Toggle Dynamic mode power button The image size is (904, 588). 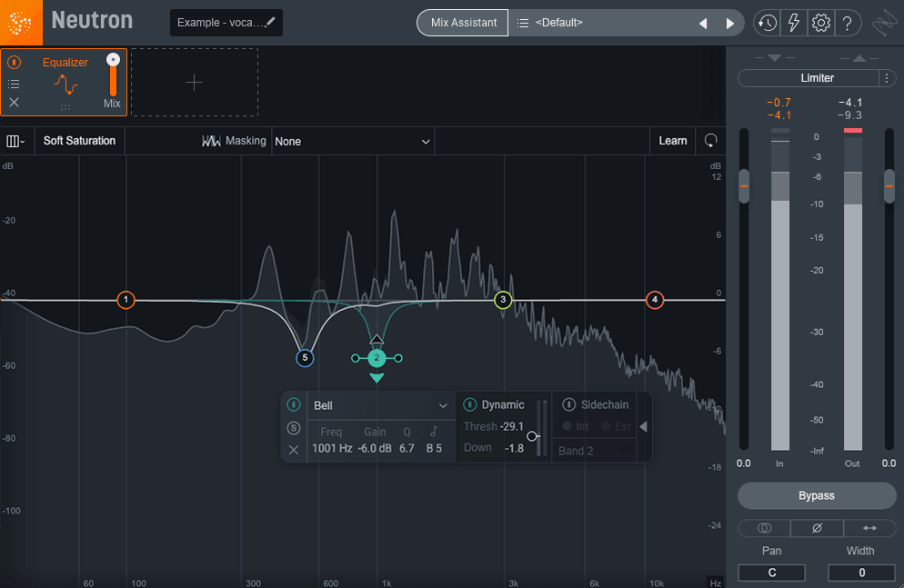pyautogui.click(x=470, y=404)
